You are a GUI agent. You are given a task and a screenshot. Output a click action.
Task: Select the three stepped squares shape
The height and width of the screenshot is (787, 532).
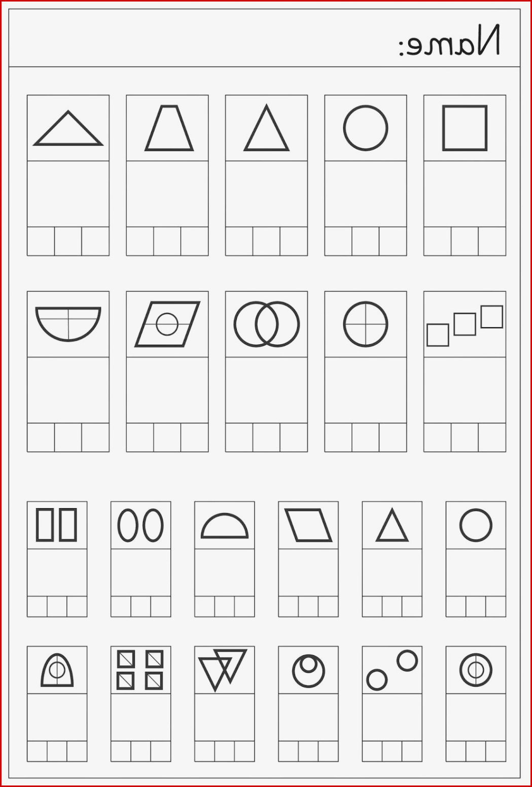pyautogui.click(x=465, y=326)
